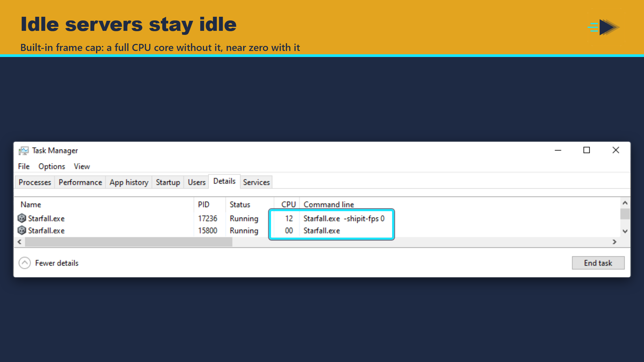Screen dimensions: 644x362
Task: Maximize the Task Manager window
Action: [586, 150]
